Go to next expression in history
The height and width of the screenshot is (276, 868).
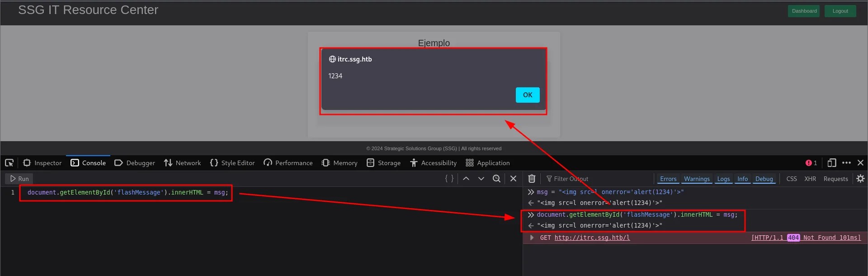tap(481, 179)
